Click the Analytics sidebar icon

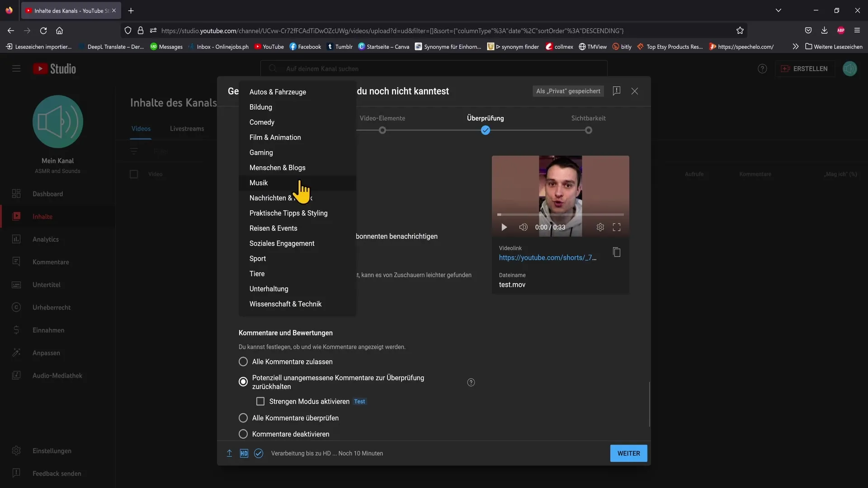(16, 239)
